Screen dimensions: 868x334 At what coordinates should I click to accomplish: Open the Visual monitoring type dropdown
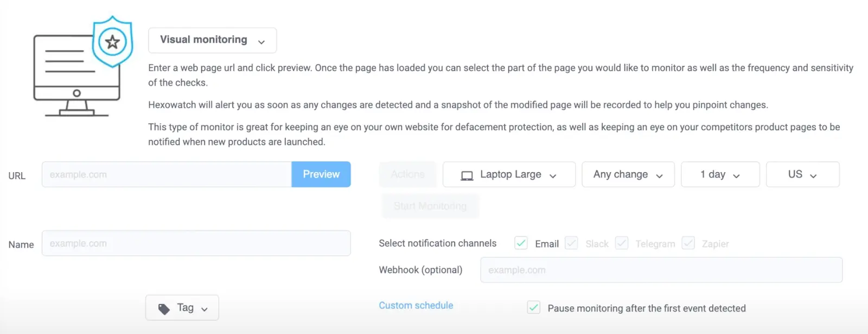[212, 40]
